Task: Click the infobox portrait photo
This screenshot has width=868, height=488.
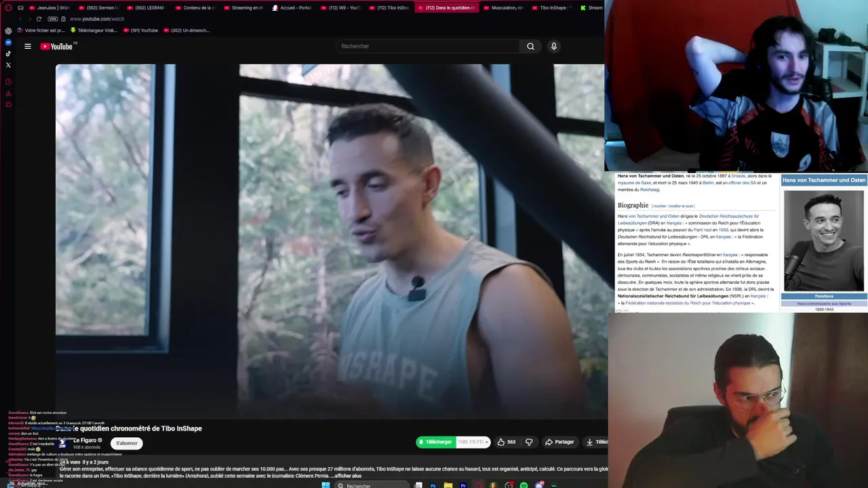Action: [824, 241]
